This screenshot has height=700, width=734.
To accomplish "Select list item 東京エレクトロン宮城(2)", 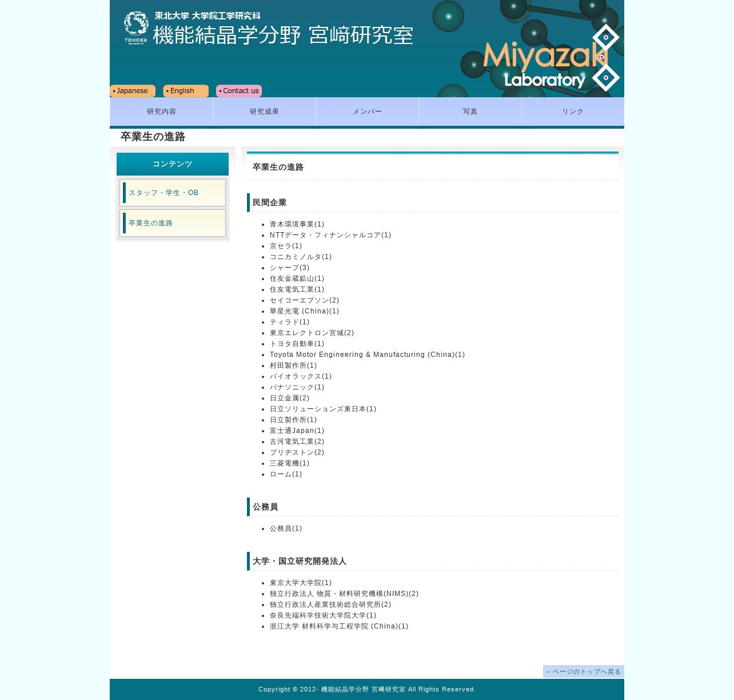I will [x=312, y=333].
